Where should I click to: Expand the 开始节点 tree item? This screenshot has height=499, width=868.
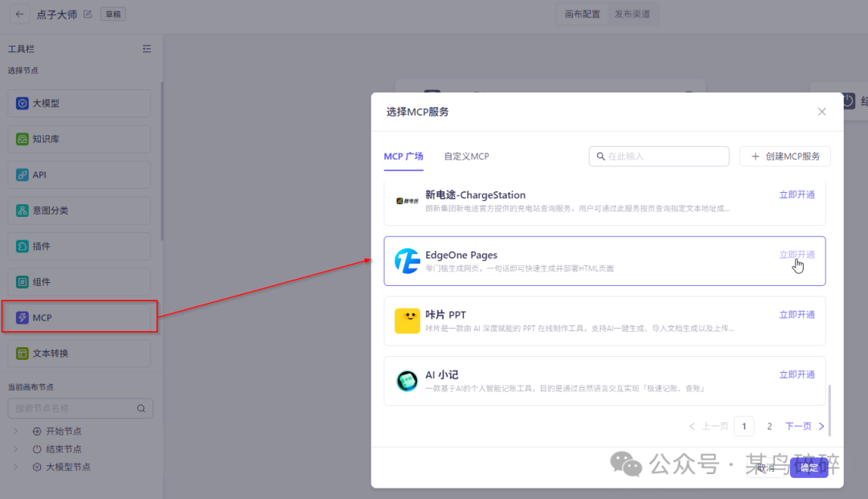pos(16,431)
